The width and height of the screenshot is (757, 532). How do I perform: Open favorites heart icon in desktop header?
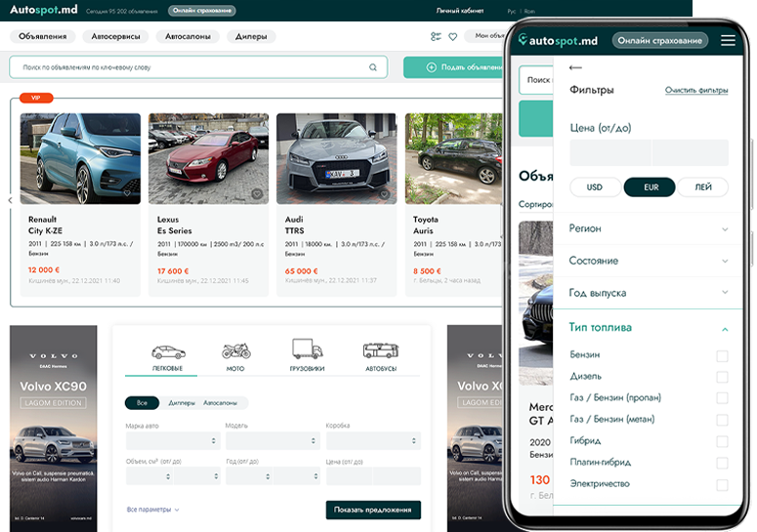point(452,37)
